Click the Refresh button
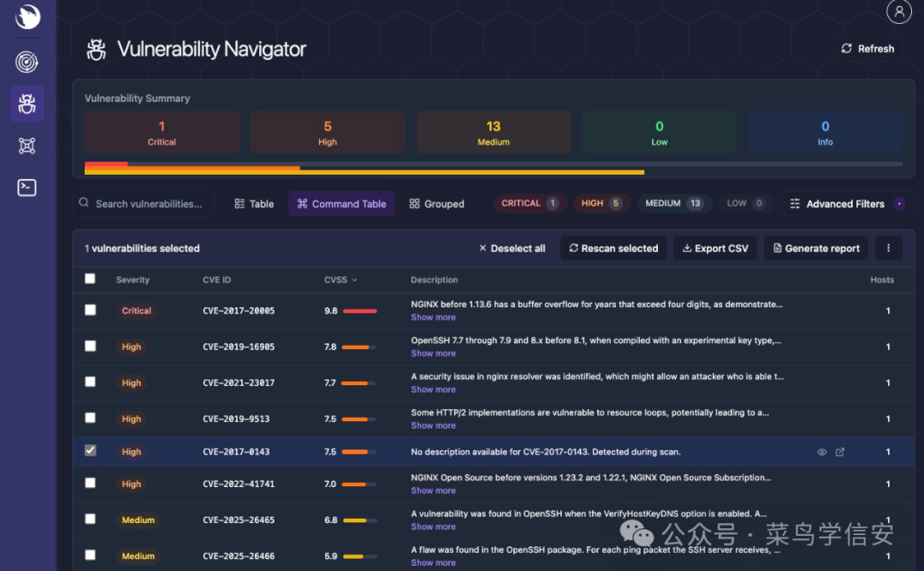The height and width of the screenshot is (571, 924). click(868, 49)
